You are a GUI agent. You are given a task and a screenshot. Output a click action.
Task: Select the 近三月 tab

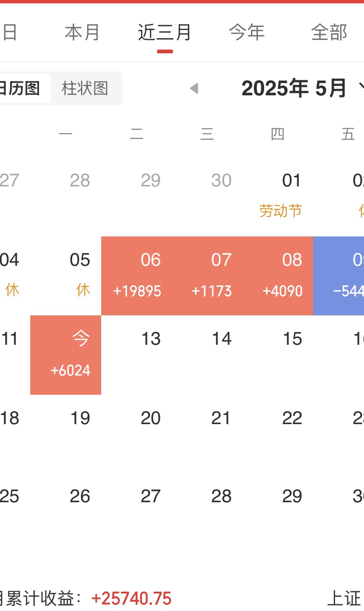coord(165,33)
